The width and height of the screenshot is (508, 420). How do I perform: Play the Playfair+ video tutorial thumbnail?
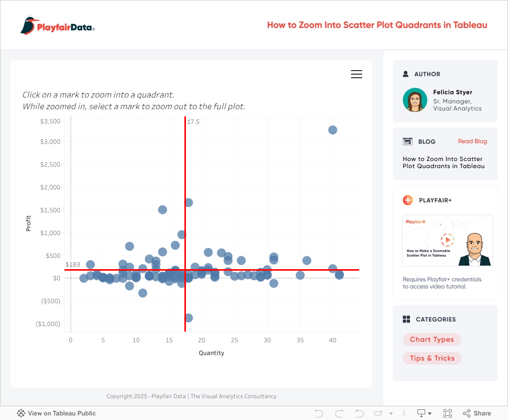(447, 240)
